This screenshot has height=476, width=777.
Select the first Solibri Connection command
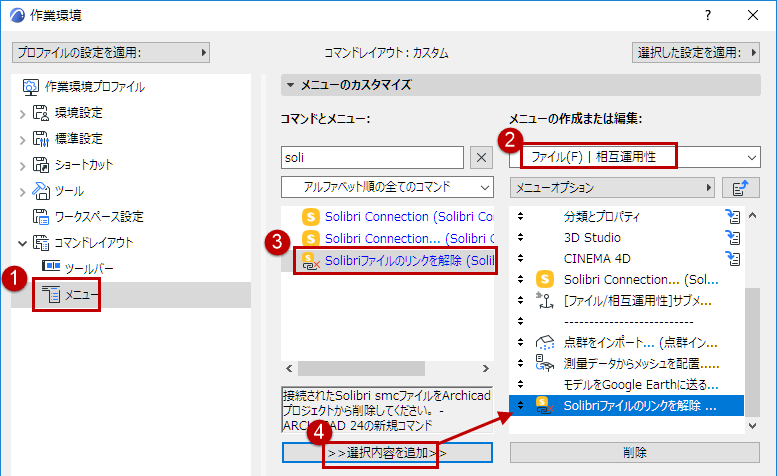[x=397, y=217]
